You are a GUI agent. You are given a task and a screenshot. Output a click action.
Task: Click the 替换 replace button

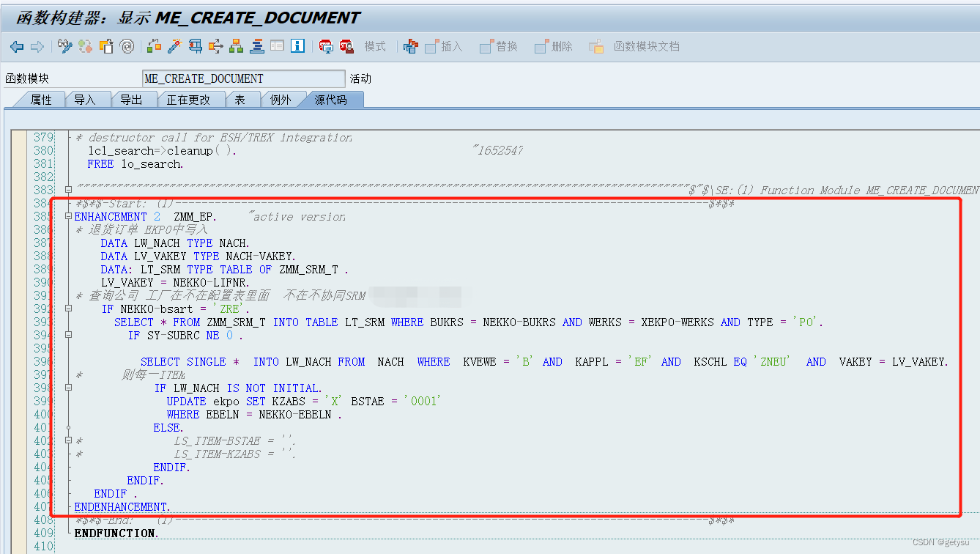[499, 46]
